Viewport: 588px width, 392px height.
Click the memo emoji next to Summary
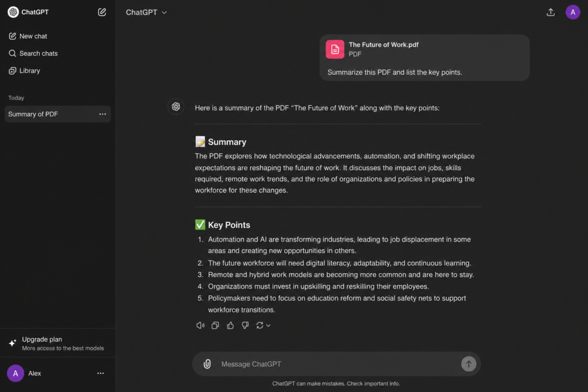(x=200, y=142)
